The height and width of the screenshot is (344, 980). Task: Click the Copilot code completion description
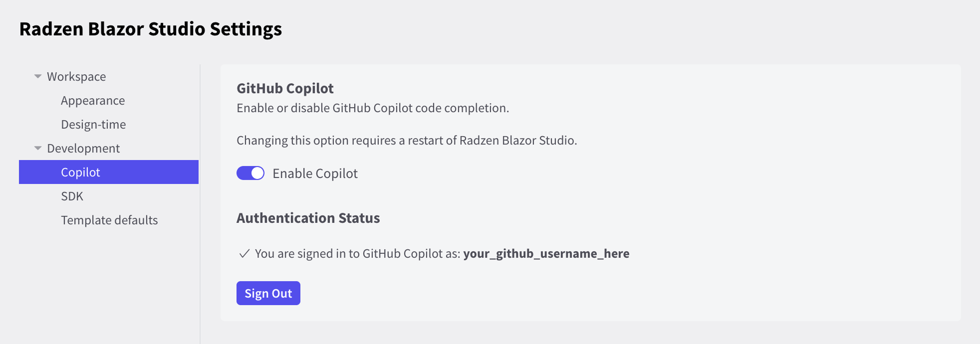(372, 108)
